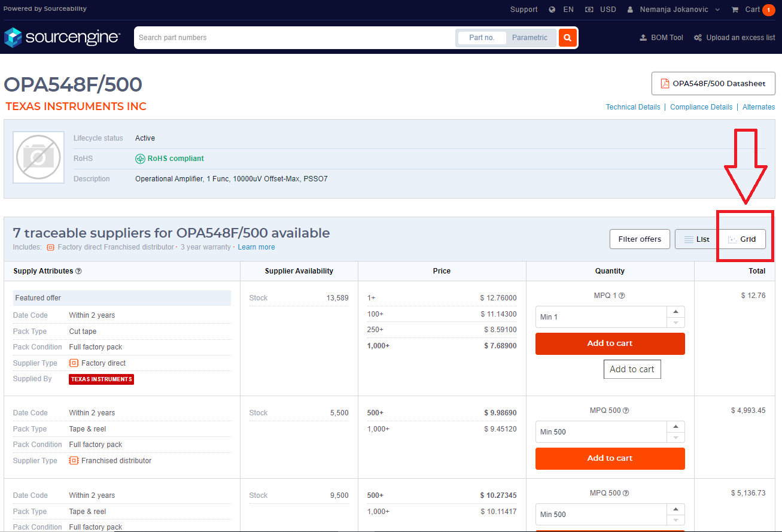Click help icon beside 5,136.73 row's MPQ 500
Screen dimensions: 782x532
tap(626, 493)
